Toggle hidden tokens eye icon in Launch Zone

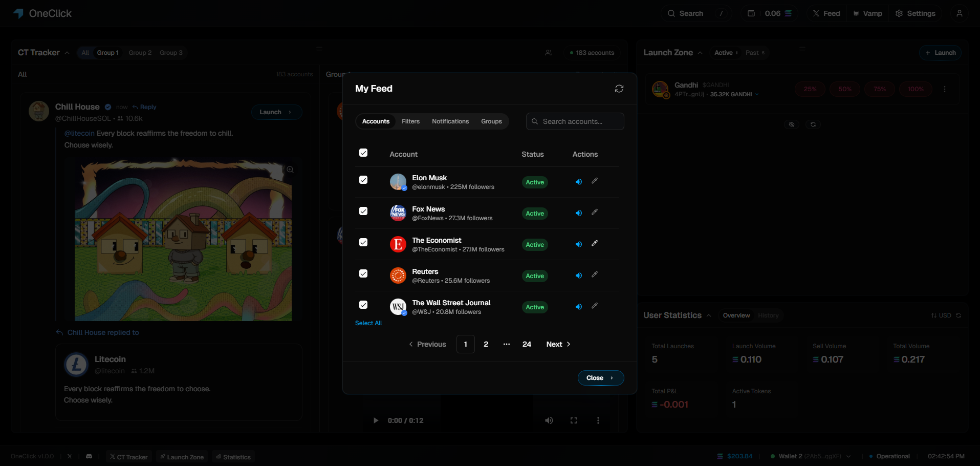(x=792, y=124)
